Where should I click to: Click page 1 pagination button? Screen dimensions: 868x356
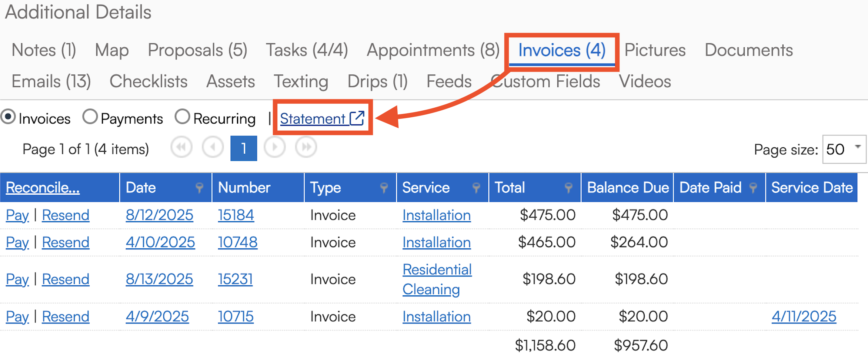[244, 148]
